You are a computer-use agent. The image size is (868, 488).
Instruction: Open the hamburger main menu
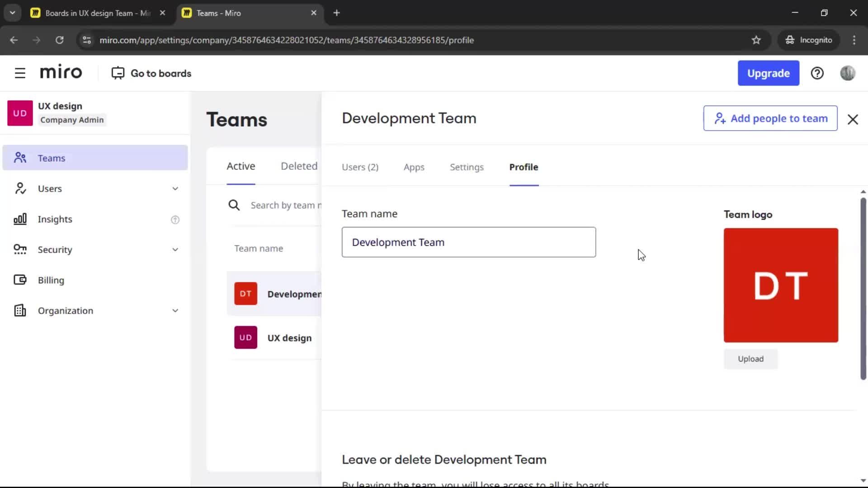(20, 73)
